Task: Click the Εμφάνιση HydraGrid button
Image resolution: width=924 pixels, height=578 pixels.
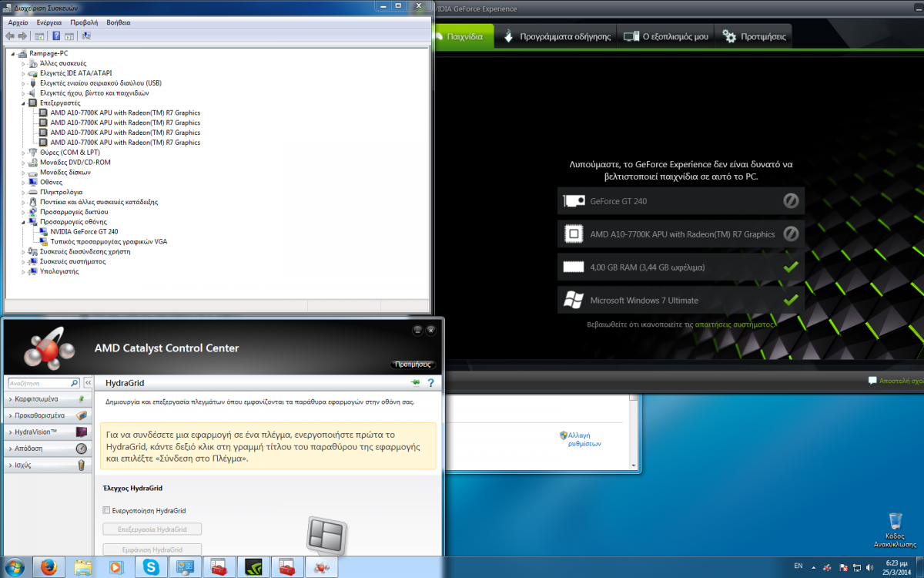Action: point(152,549)
